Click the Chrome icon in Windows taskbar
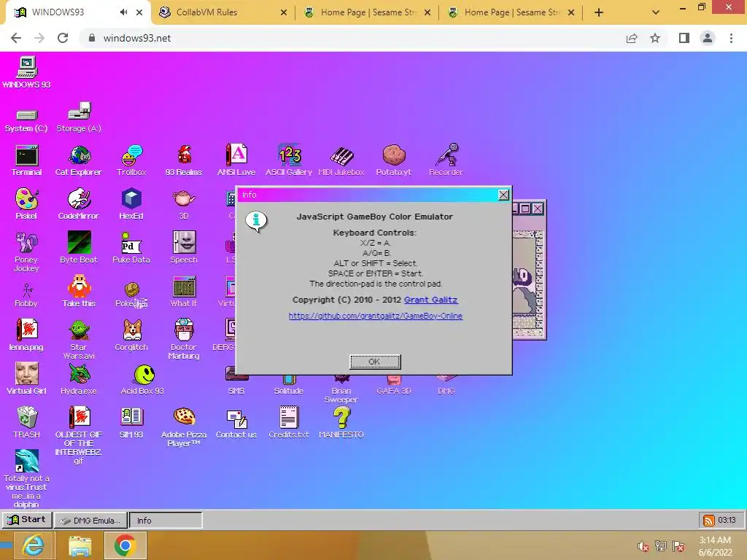This screenshot has width=747, height=560. pos(125,545)
